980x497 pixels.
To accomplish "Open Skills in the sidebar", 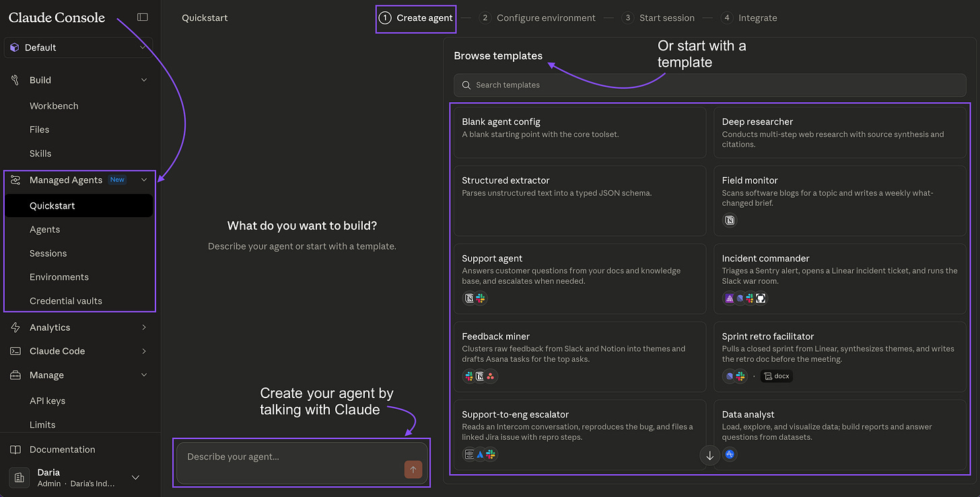I will click(40, 153).
